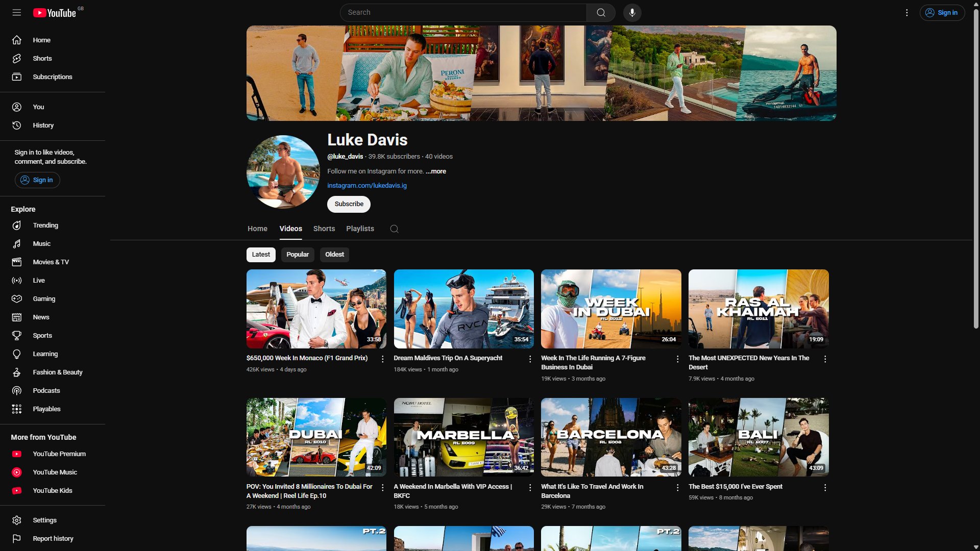This screenshot has height=551, width=980.
Task: Open the Gaming sidebar item
Action: click(44, 299)
